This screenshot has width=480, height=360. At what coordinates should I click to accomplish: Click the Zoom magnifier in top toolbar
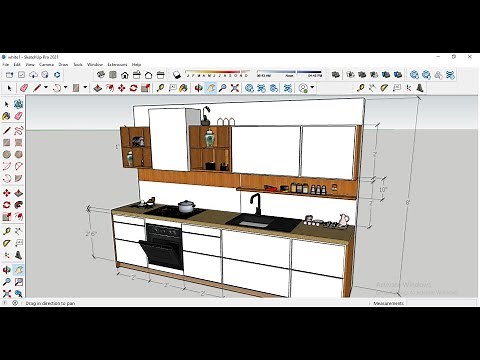[223, 88]
